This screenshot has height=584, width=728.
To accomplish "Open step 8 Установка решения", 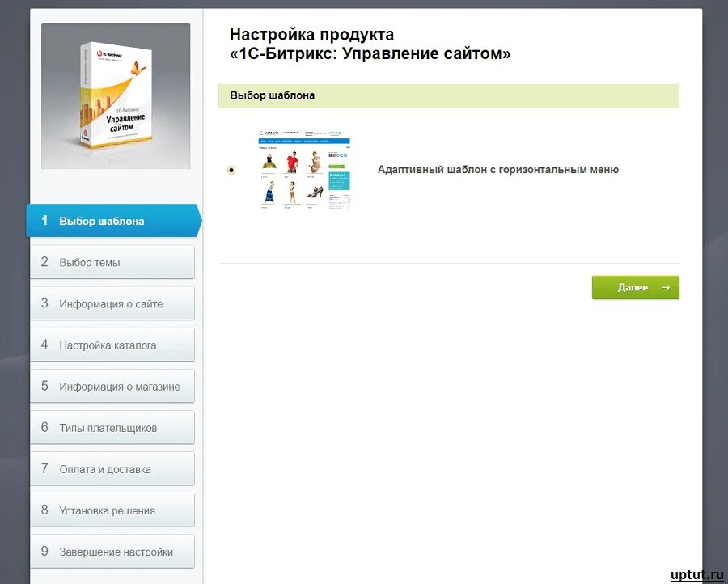I will [x=112, y=510].
